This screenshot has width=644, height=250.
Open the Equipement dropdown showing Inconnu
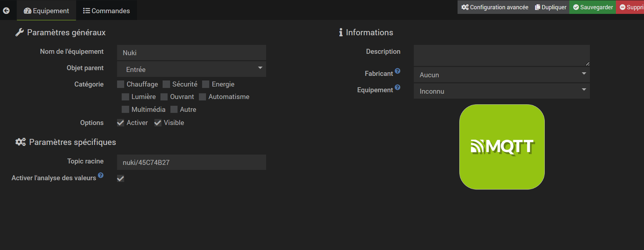click(x=501, y=91)
